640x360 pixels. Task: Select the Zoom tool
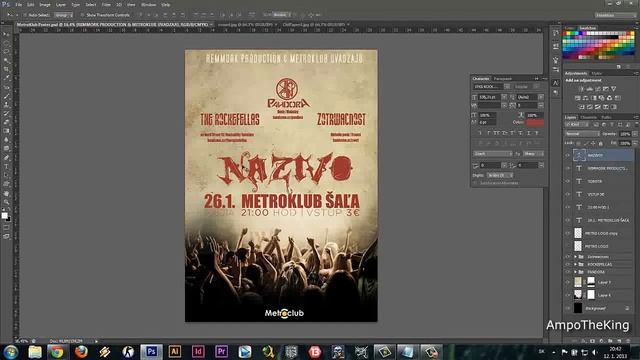[6, 202]
